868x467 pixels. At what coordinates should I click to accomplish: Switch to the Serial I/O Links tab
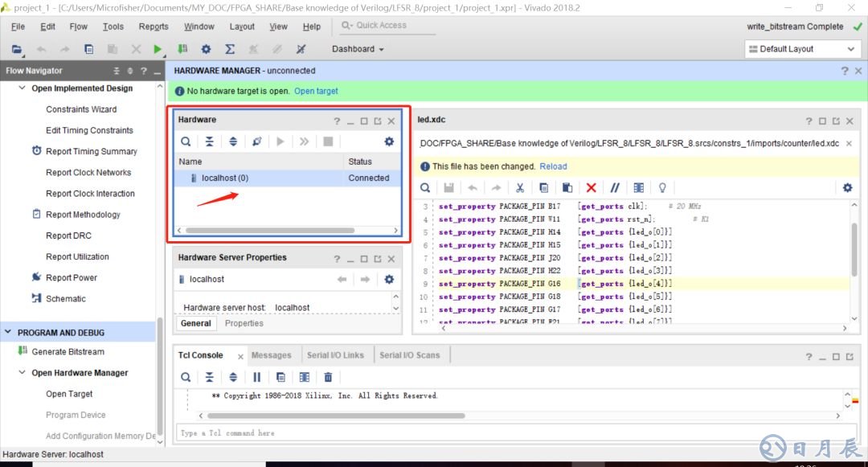pos(334,355)
